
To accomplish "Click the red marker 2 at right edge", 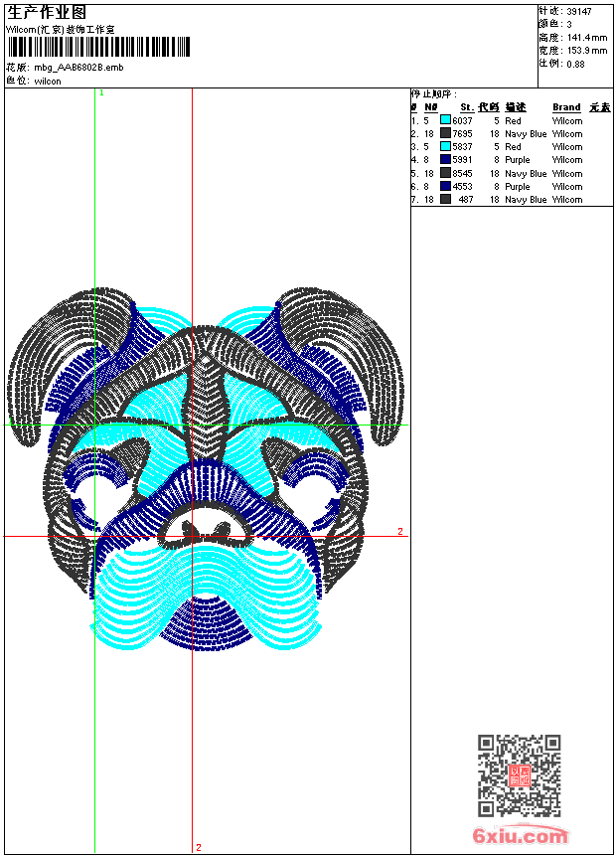I will (x=400, y=532).
